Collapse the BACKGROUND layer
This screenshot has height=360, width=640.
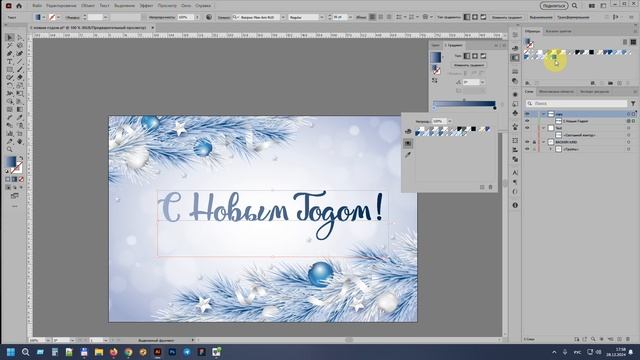coord(543,142)
